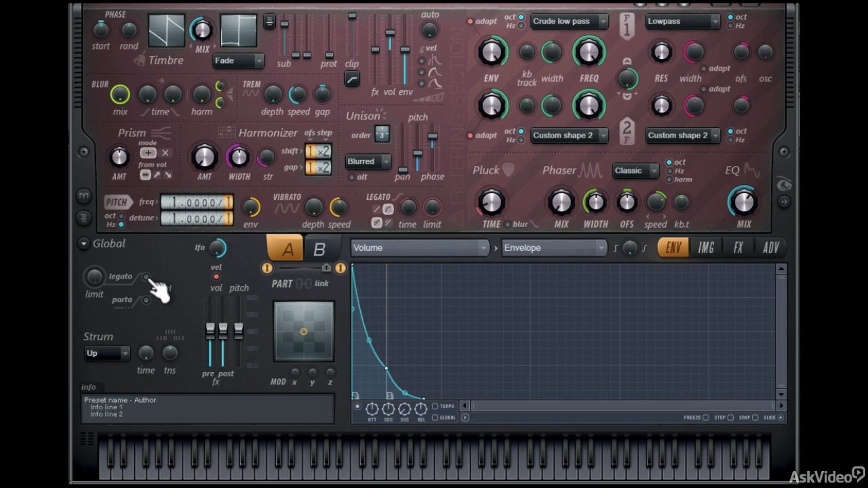Click the Prism mode X icon

click(165, 153)
